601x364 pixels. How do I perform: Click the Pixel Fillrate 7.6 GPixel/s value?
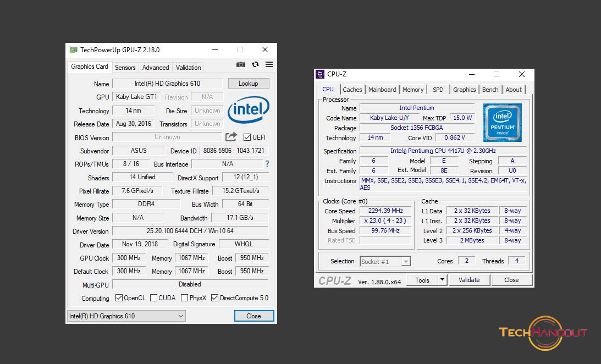click(x=137, y=191)
